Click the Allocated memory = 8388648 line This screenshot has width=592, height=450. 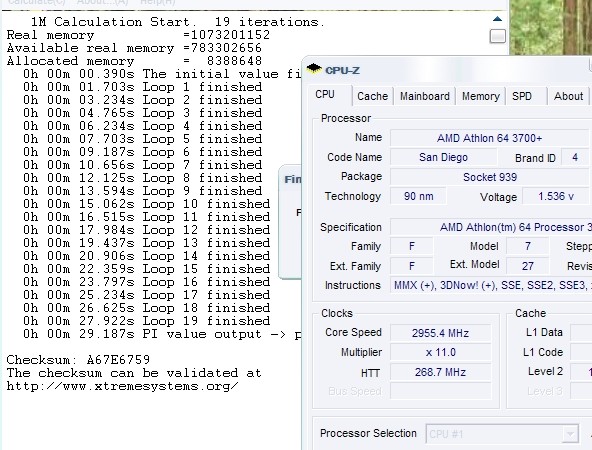(x=134, y=61)
